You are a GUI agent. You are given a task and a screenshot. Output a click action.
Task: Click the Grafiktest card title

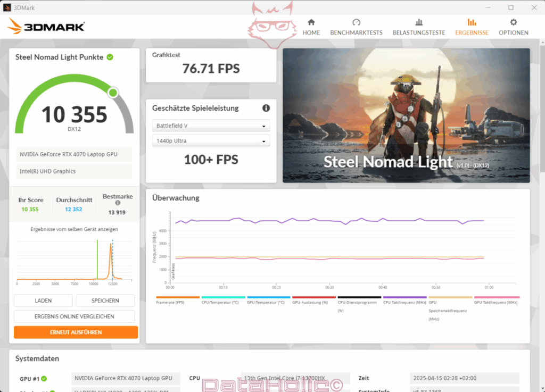coord(166,55)
